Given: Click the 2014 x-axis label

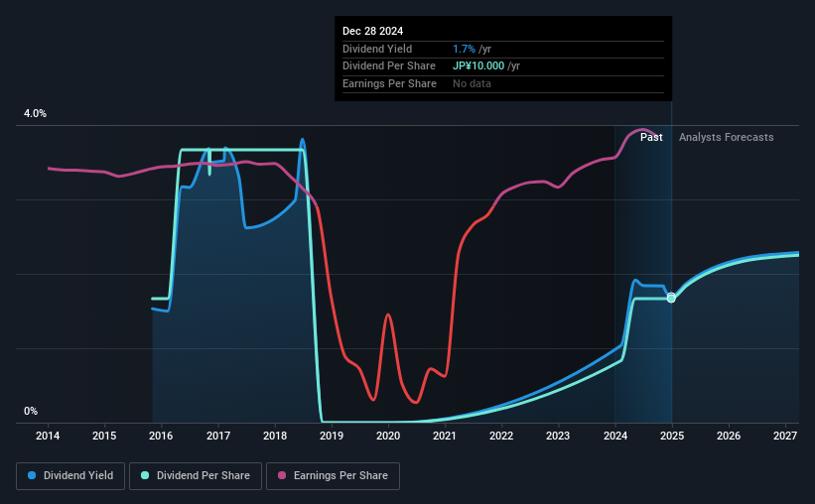Looking at the screenshot, I should [48, 436].
